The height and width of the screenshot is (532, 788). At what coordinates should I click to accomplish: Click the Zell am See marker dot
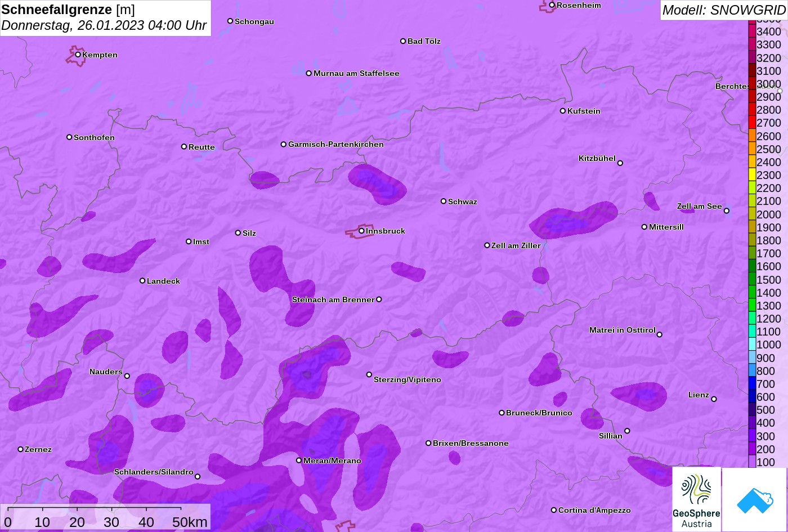(x=727, y=211)
